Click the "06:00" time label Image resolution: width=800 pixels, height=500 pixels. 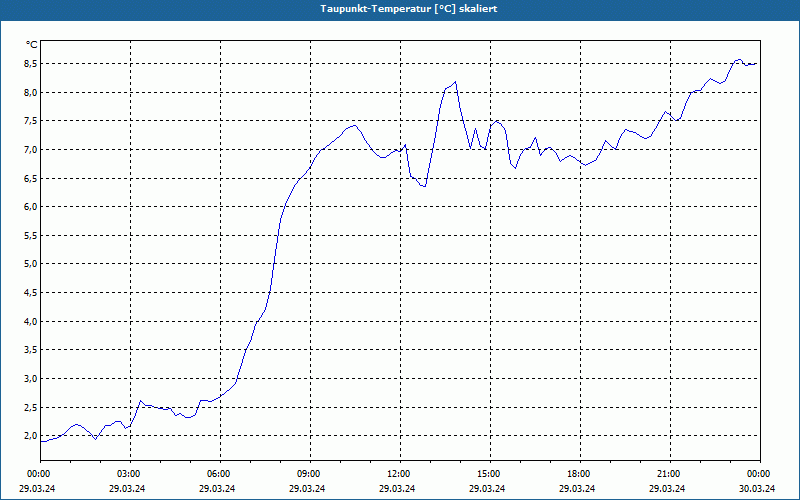tap(220, 474)
